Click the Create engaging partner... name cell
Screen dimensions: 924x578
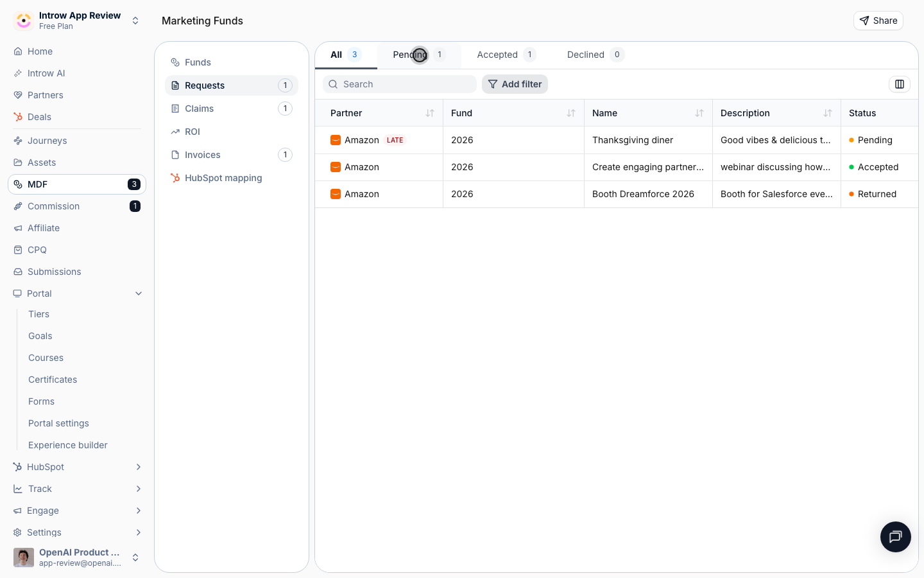click(648, 167)
